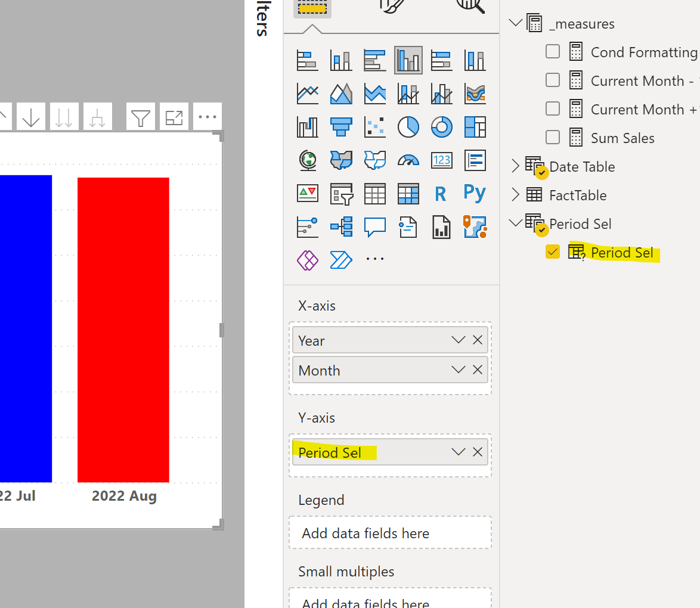The height and width of the screenshot is (608, 700).
Task: Select the decomposition tree visual
Action: tap(341, 227)
